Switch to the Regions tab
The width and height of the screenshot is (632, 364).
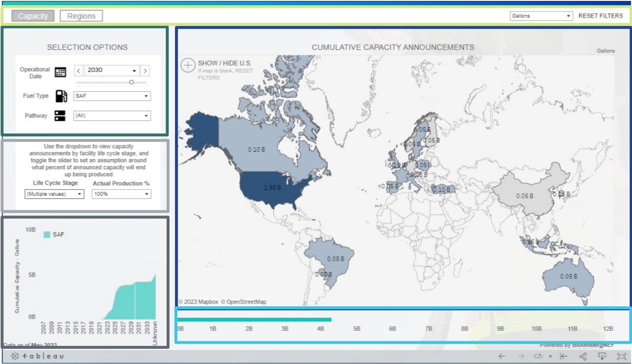[81, 16]
